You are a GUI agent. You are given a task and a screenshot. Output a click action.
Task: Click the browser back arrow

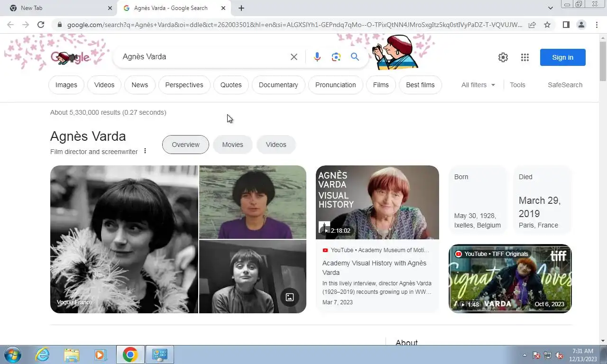tap(10, 25)
